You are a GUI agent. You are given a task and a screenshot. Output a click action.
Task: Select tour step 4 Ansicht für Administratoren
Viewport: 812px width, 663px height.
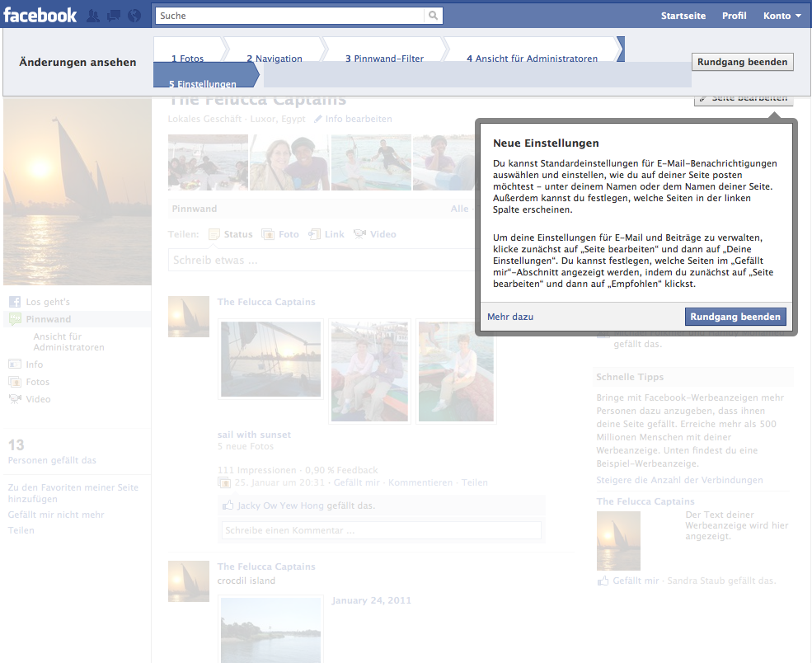(x=533, y=59)
